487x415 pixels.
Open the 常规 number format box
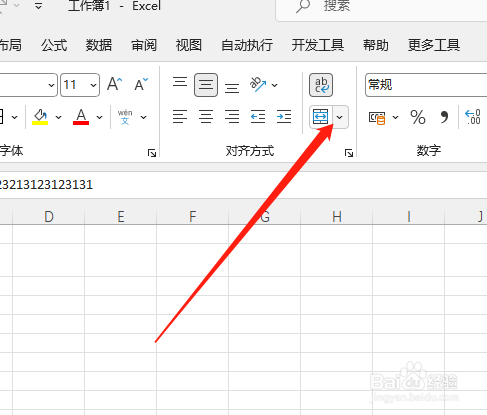(x=426, y=85)
